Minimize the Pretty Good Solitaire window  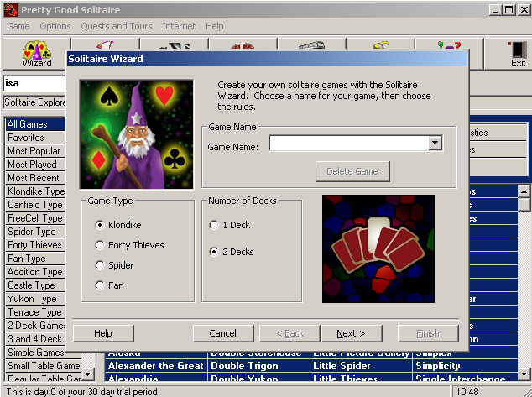pos(496,10)
